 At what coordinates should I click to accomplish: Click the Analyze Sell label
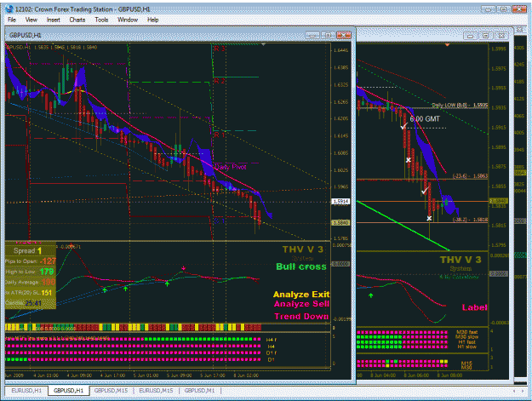tap(301, 304)
